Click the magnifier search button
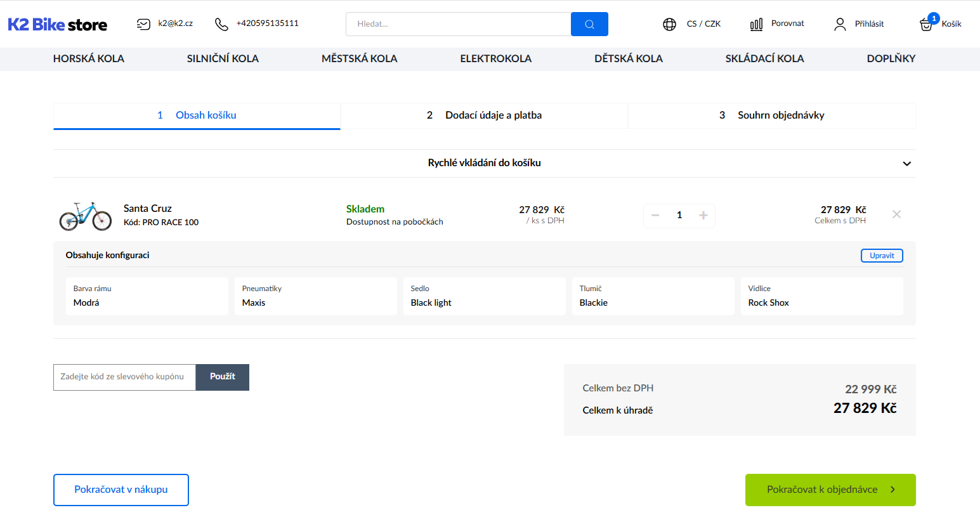 click(x=589, y=24)
